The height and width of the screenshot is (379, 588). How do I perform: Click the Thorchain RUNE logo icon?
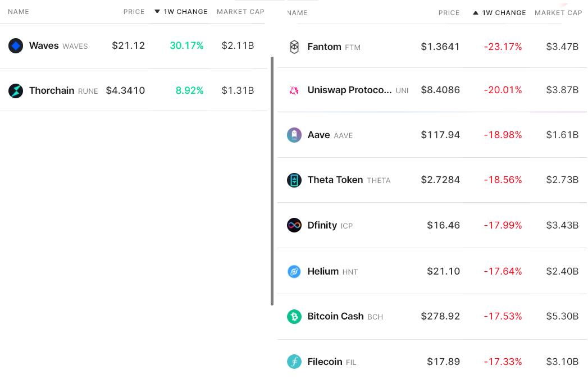click(16, 91)
